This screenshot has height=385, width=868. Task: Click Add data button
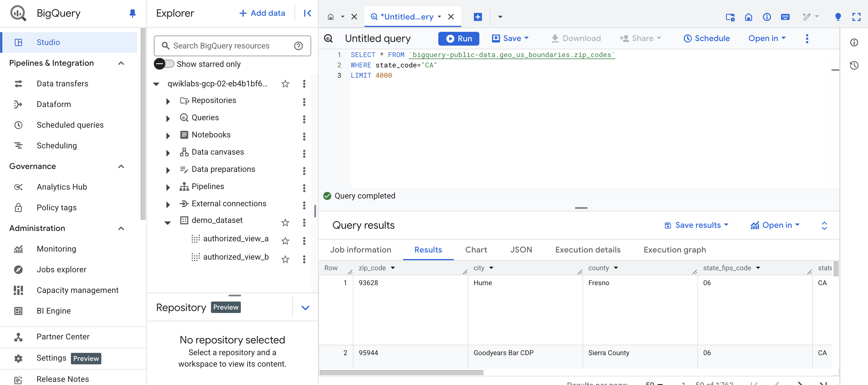tap(262, 13)
